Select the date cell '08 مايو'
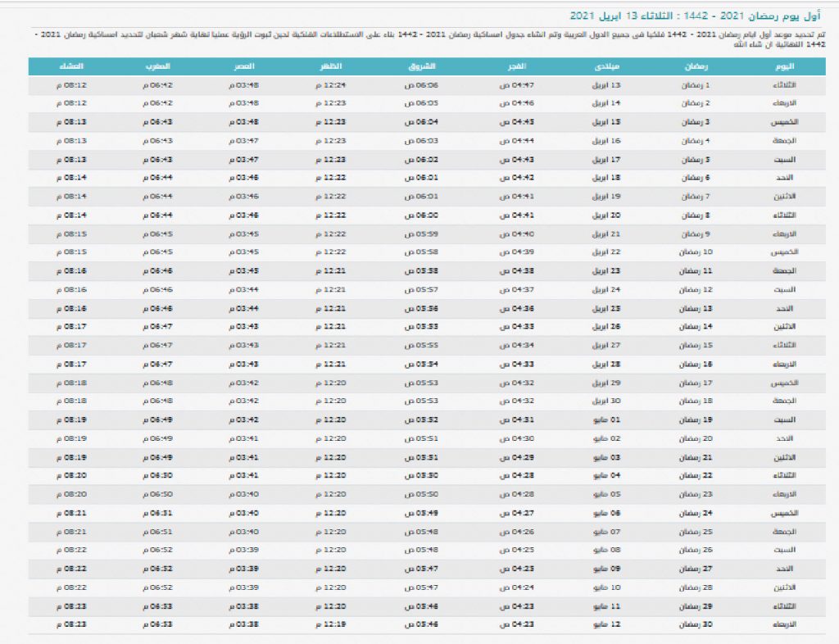The height and width of the screenshot is (644, 839). [607, 549]
